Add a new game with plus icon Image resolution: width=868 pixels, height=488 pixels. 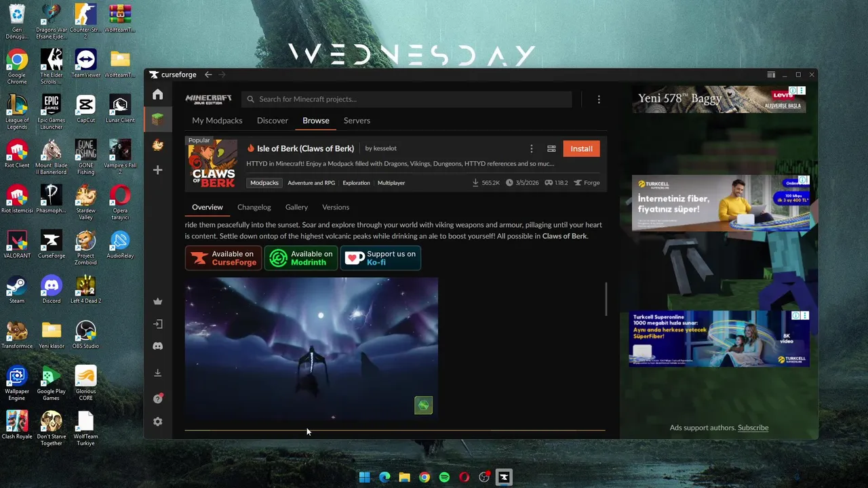click(x=157, y=170)
